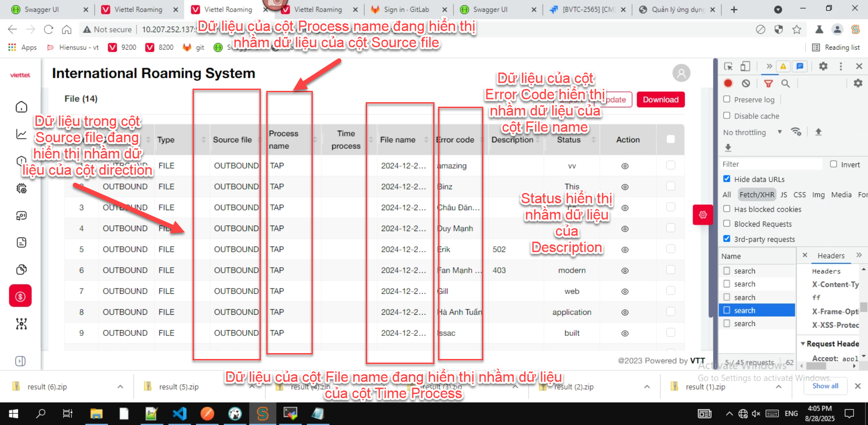Click the home icon in left sidebar
This screenshot has width=868, height=425.
21,107
